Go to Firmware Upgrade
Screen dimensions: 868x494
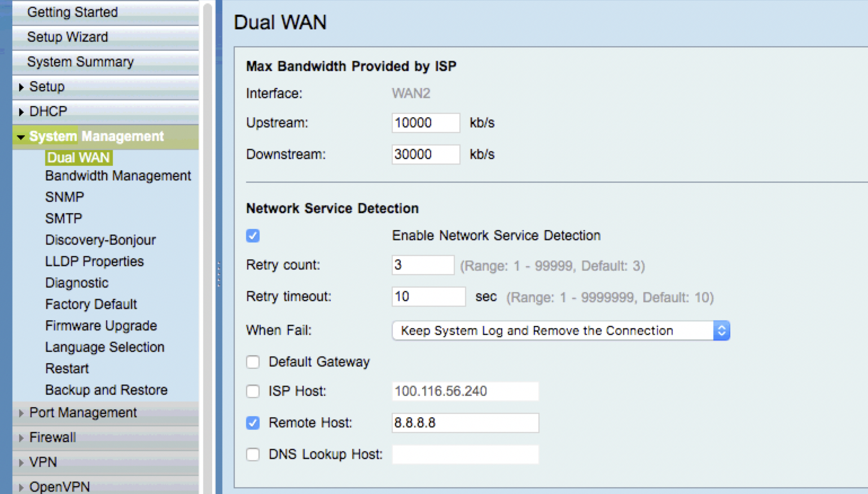tap(101, 326)
